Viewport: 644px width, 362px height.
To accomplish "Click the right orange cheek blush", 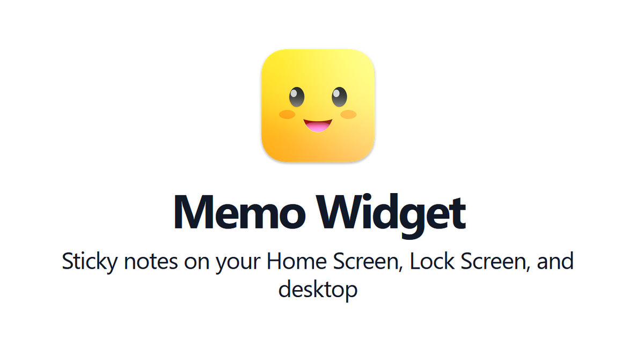I will [349, 114].
